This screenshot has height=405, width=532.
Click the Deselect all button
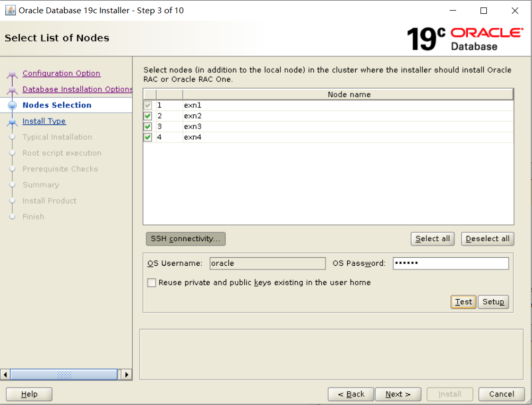click(x=487, y=239)
